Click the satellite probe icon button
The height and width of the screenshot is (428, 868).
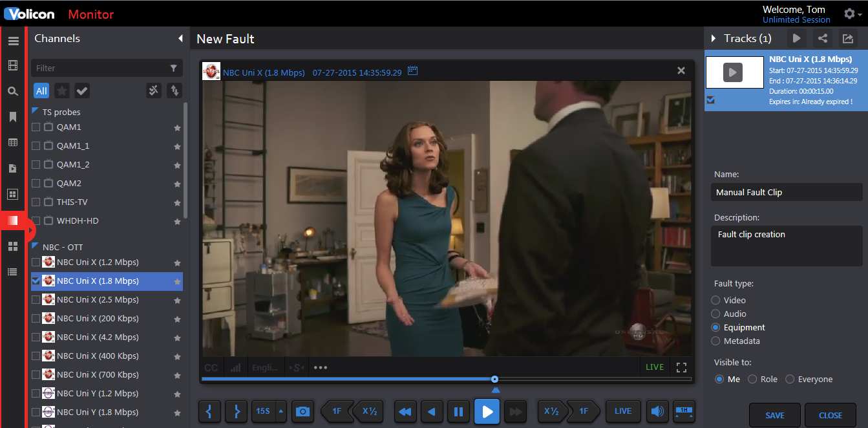click(154, 91)
